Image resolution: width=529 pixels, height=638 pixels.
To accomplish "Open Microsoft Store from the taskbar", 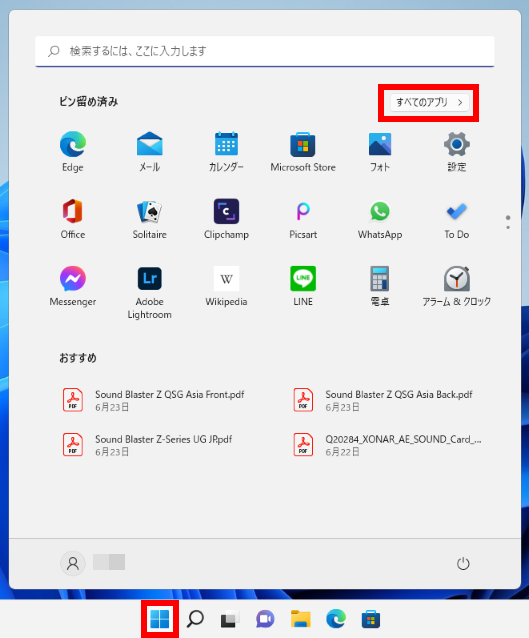I will tap(371, 619).
